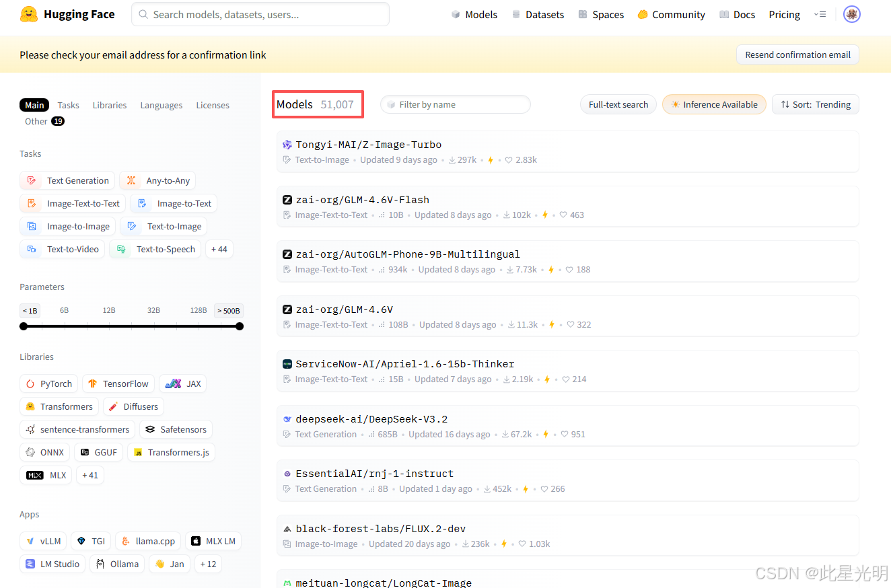Click the right handle of Parameters slider
This screenshot has height=588, width=891.
[x=240, y=326]
